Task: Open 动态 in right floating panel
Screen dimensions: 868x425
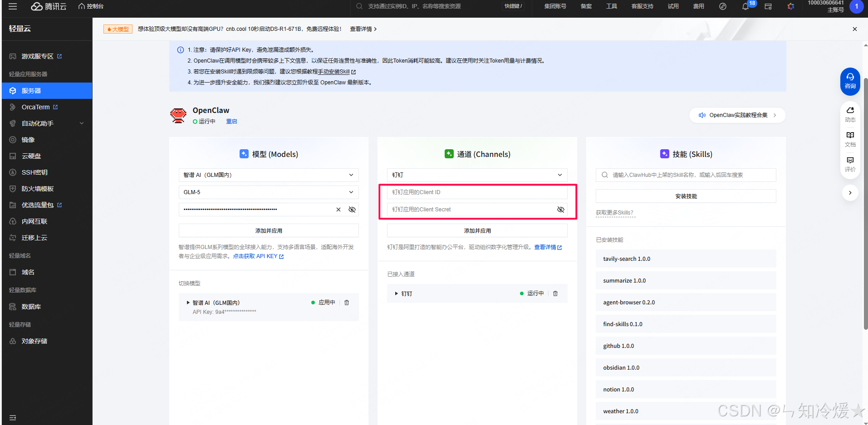Action: click(x=850, y=114)
